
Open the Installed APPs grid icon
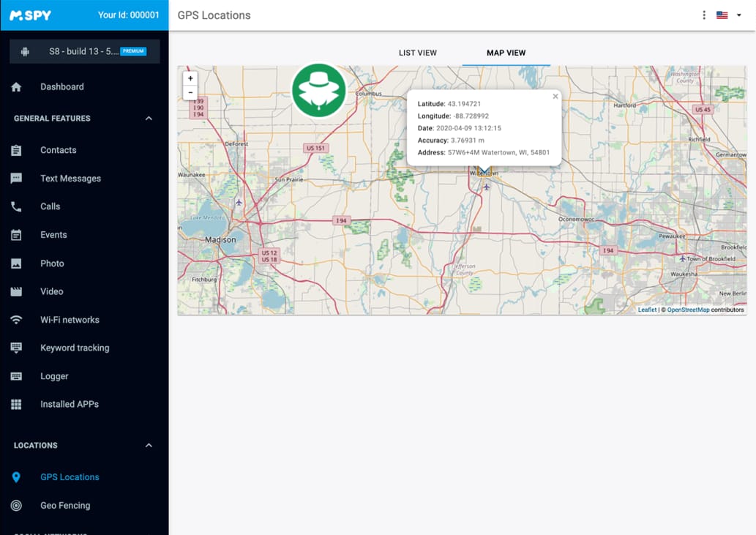[x=16, y=404]
